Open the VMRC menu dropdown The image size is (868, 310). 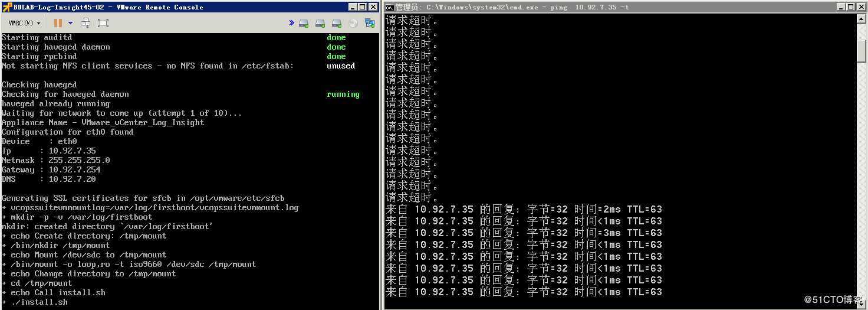tap(24, 23)
